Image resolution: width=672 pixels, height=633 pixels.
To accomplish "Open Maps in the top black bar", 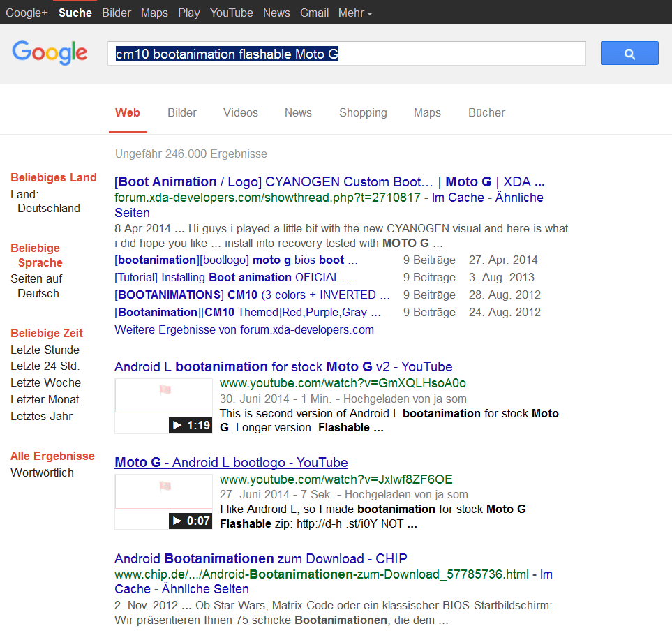I will [154, 13].
